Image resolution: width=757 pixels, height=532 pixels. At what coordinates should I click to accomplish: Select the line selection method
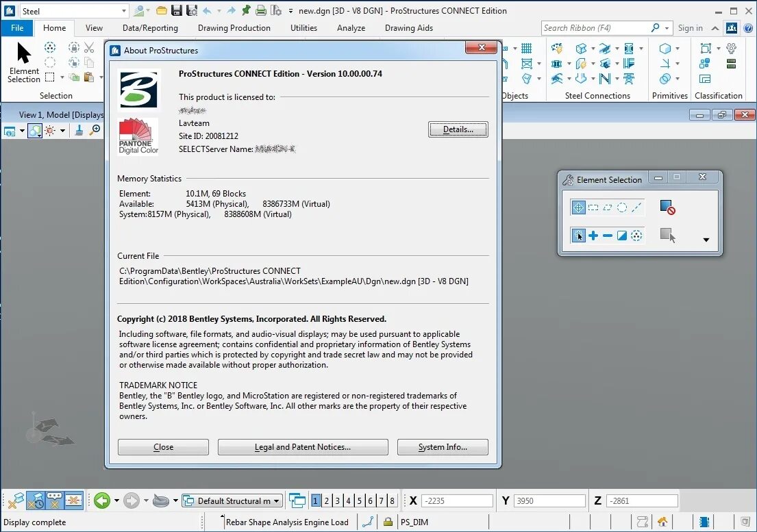click(635, 207)
